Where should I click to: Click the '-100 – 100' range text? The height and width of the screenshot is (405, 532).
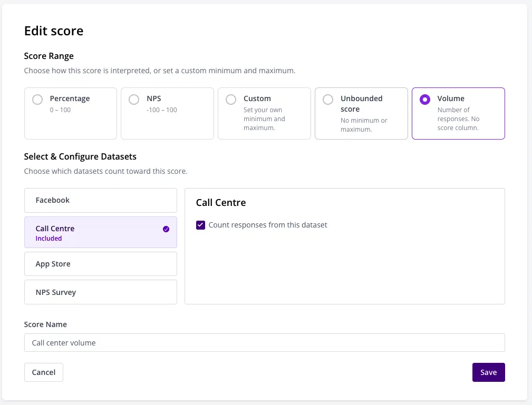click(x=162, y=110)
